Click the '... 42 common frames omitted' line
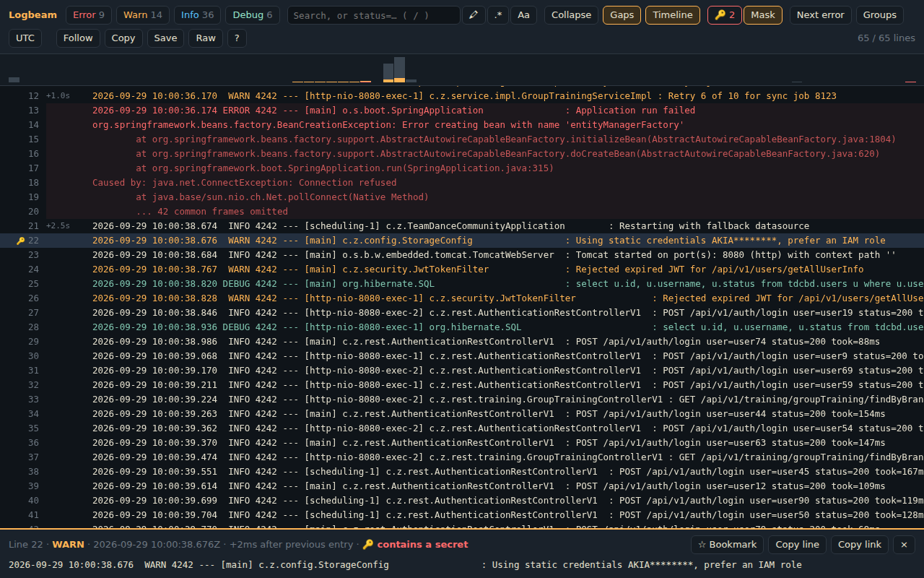This screenshot has width=924, height=578. point(462,212)
